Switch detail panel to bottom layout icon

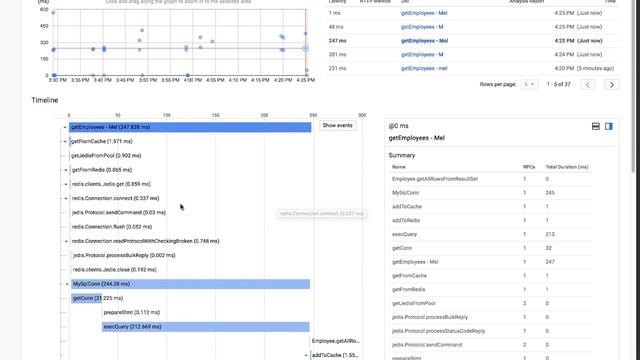(x=596, y=127)
